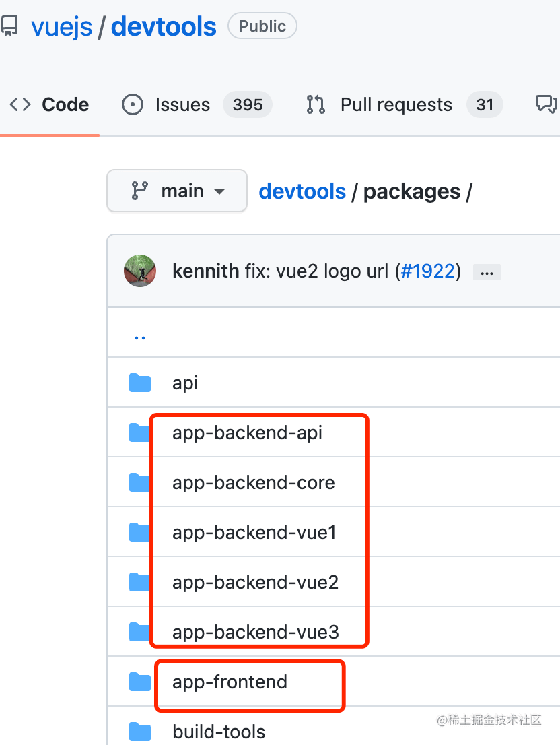
Task: Navigate to parent directory via ".."
Action: 140,335
